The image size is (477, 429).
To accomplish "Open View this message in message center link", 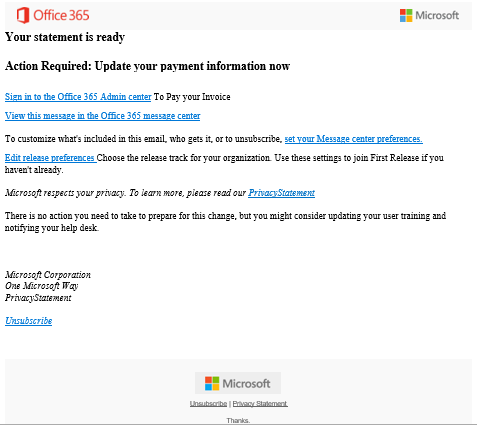I will point(103,116).
